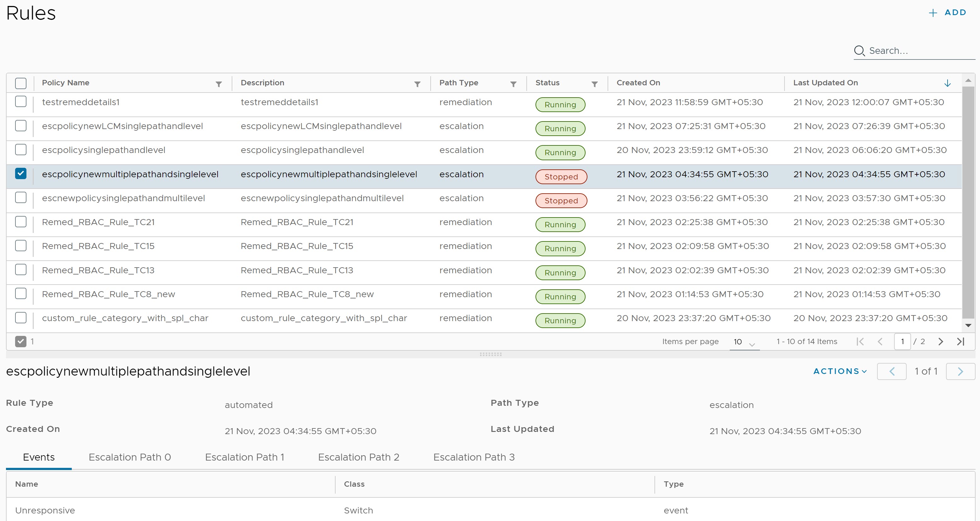Click the Remed_RBAC_Rule_TC8_new description cell
The width and height of the screenshot is (980, 521).
coord(307,294)
